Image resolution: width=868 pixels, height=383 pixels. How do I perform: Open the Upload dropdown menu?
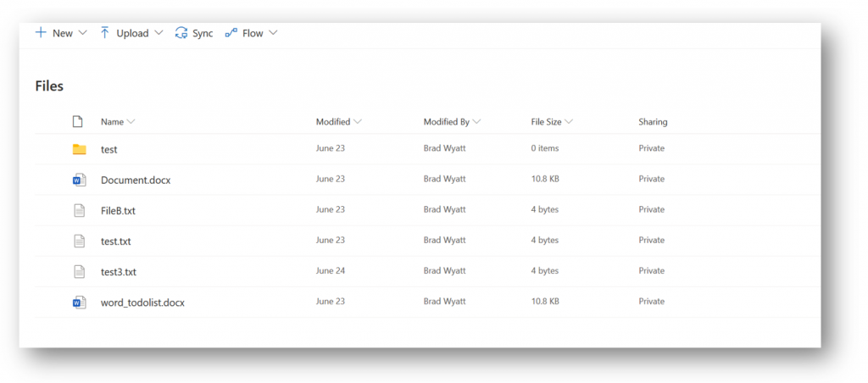131,33
